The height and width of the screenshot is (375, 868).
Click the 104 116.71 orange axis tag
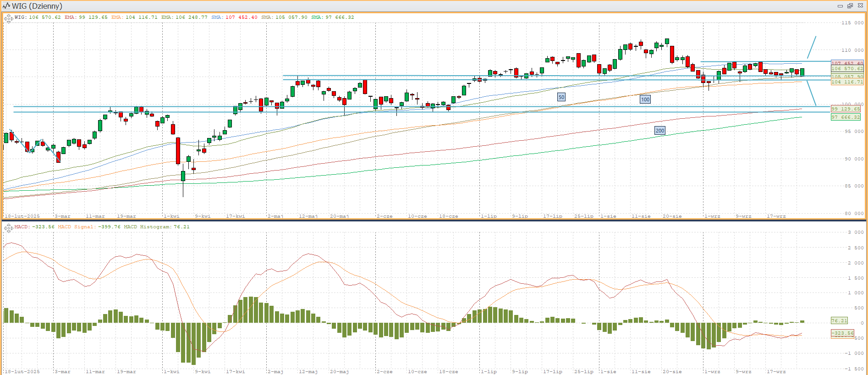point(847,82)
